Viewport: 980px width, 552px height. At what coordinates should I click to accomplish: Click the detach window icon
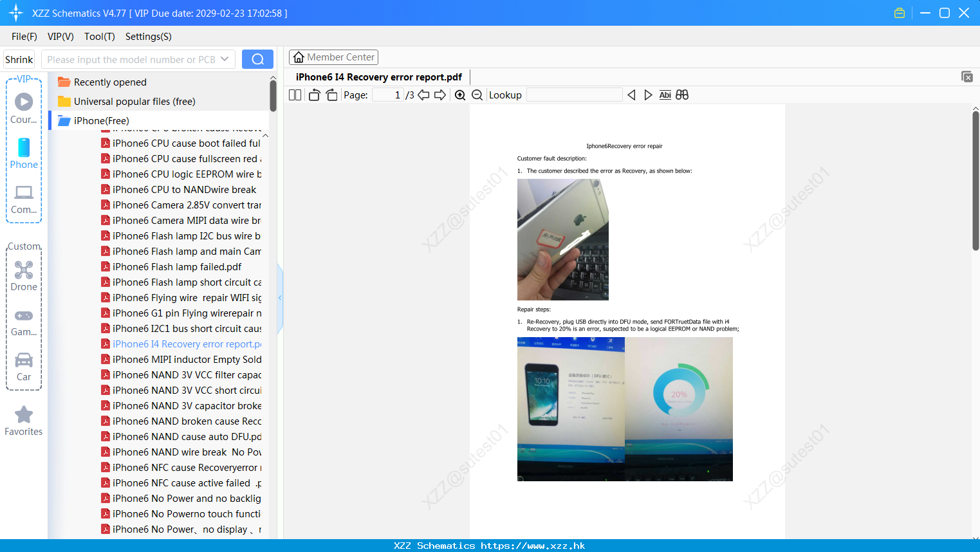[967, 77]
